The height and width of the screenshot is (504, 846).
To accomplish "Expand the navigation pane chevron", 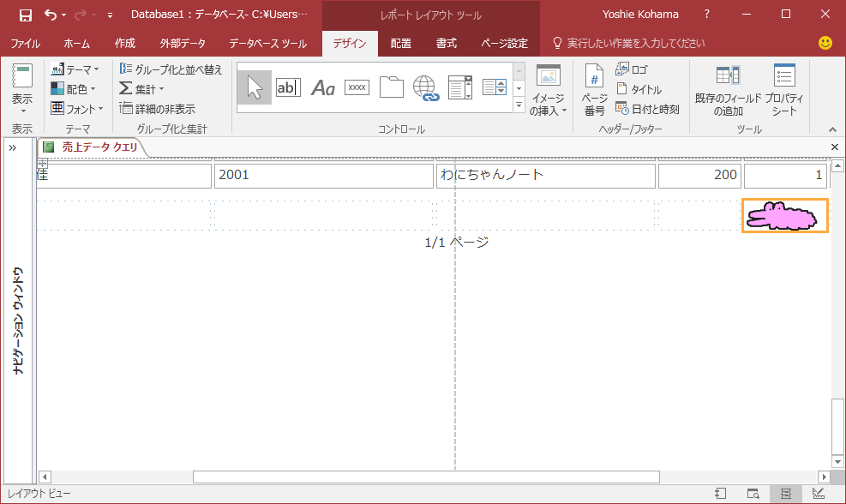I will [12, 147].
